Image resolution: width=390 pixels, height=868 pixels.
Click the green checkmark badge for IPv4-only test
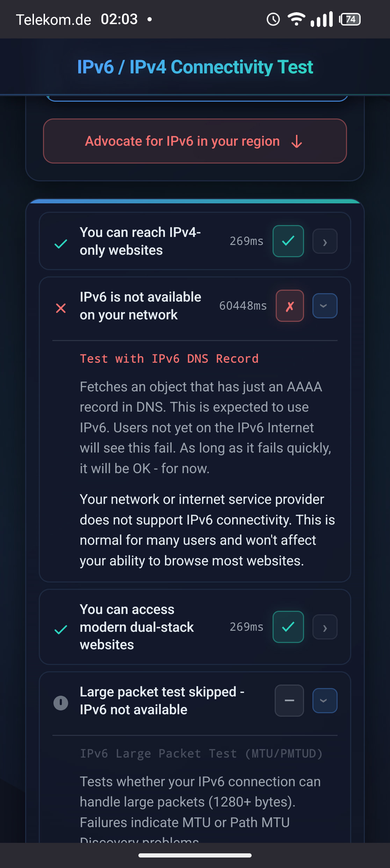(288, 241)
